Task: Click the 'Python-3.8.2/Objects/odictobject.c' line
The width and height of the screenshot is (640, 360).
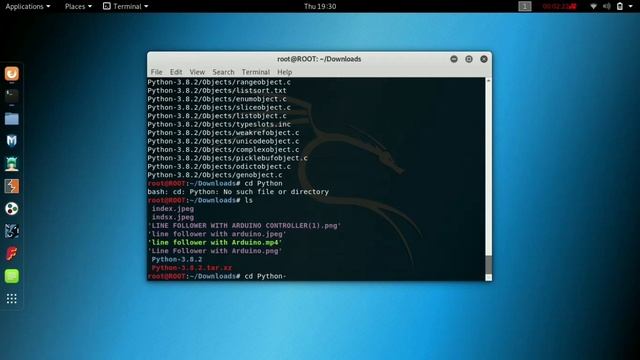Action: point(219,167)
